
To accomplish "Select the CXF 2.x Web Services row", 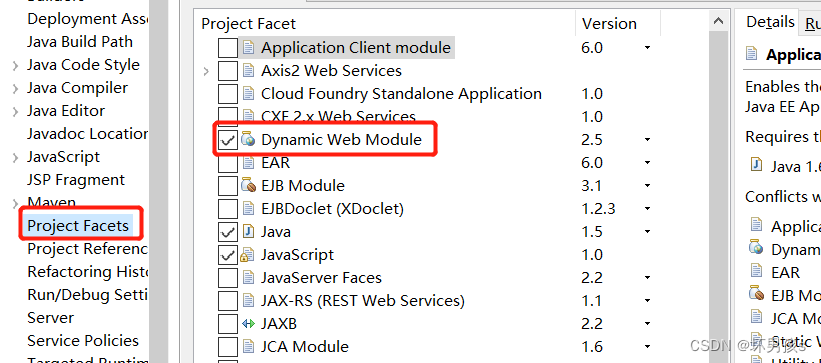I will tap(338, 115).
